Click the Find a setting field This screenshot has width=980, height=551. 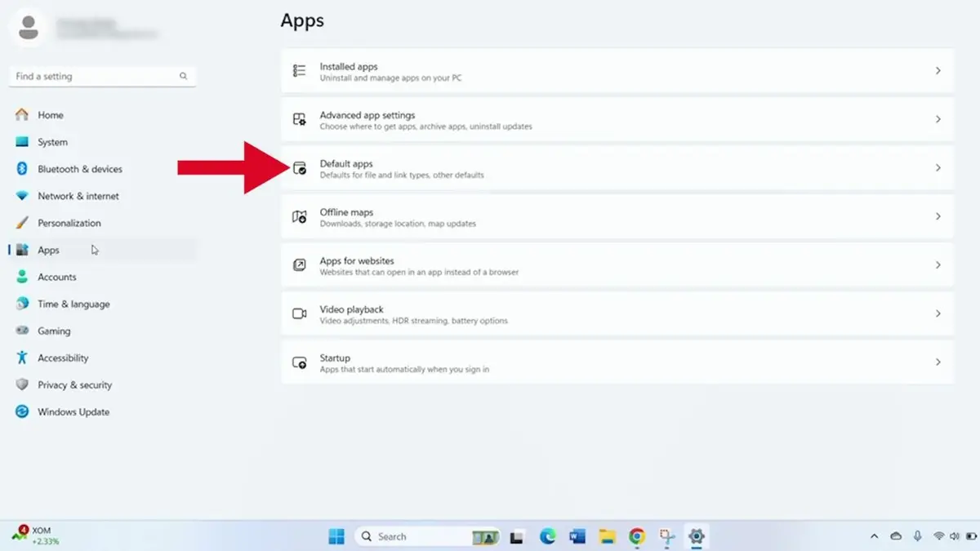pyautogui.click(x=102, y=76)
